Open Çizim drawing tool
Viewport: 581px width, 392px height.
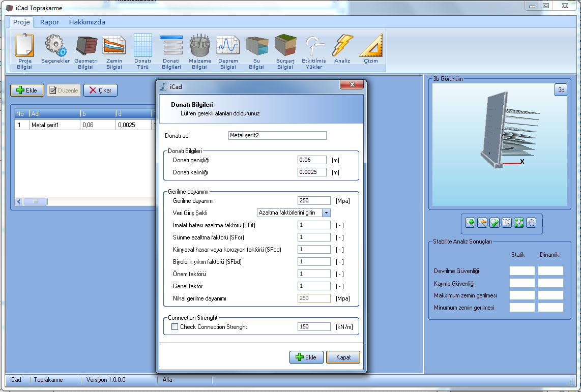point(370,48)
